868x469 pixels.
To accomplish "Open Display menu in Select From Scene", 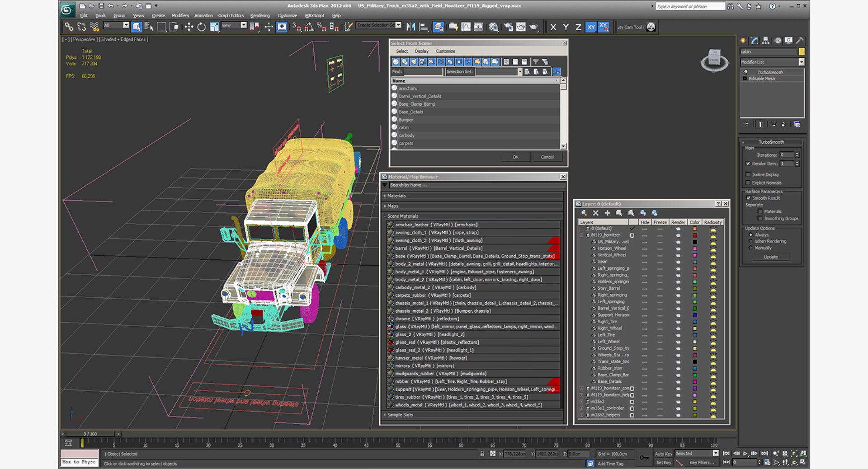I will (x=422, y=51).
